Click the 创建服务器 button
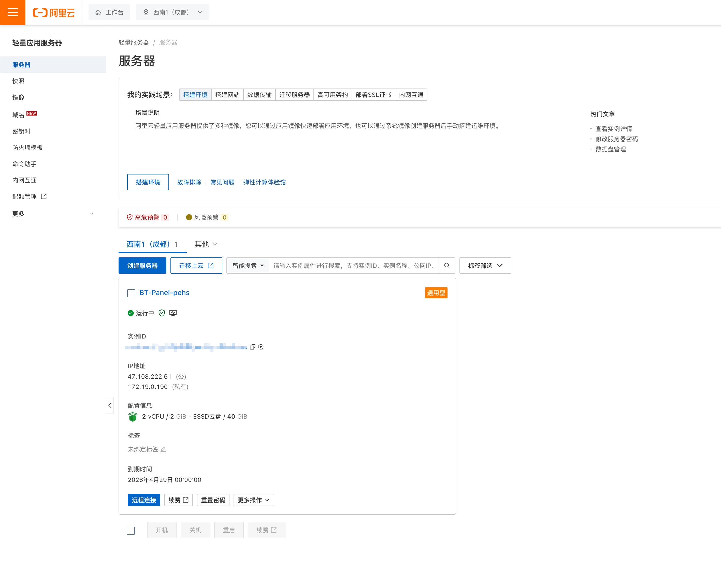 (x=142, y=266)
